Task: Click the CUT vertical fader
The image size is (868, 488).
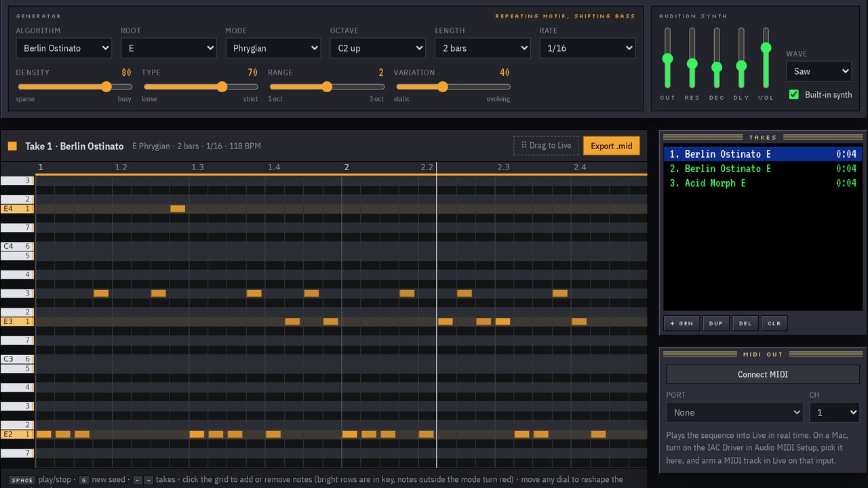Action: click(668, 58)
